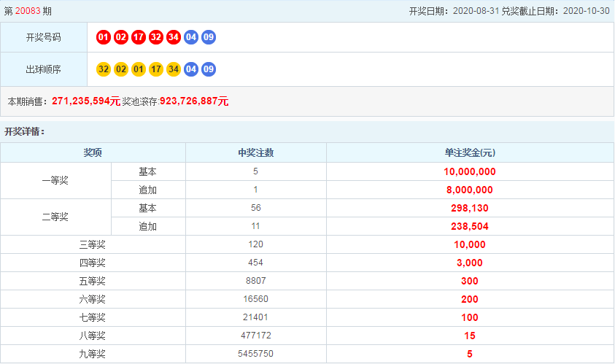
Task: Click the redemption deadline 2020-10-30
Action: [587, 11]
